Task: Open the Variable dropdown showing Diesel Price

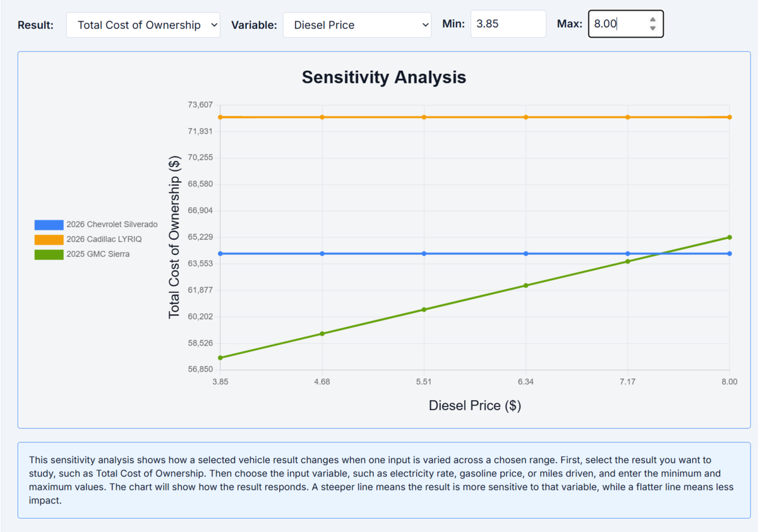Action: [357, 25]
